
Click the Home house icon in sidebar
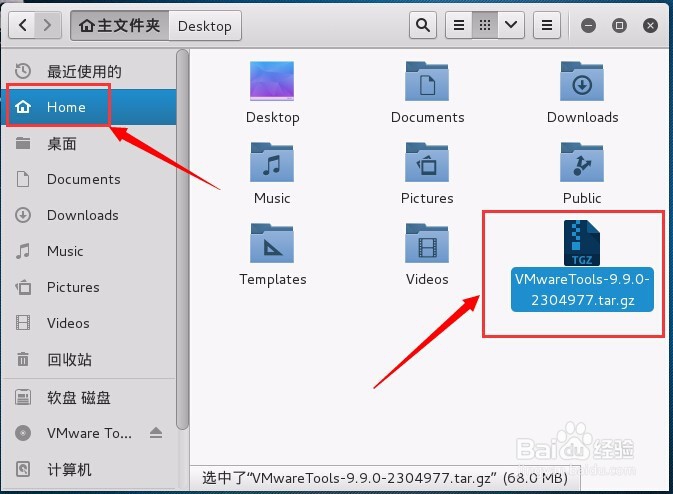pyautogui.click(x=23, y=106)
